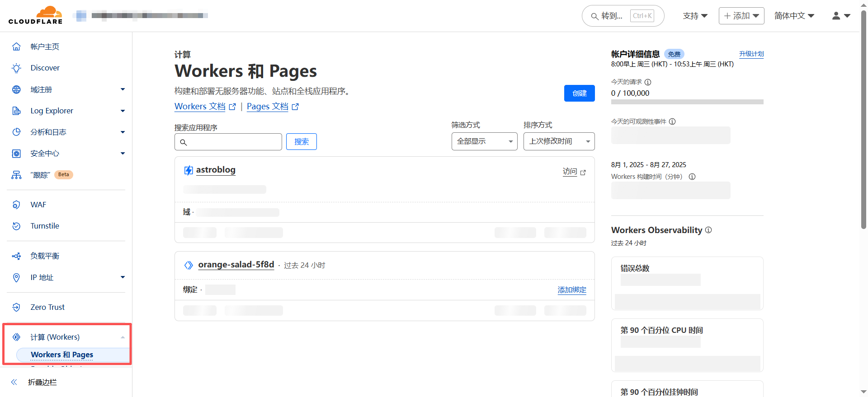This screenshot has height=397, width=868.
Task: Click the page vertical scrollbar
Action: pos(863,120)
